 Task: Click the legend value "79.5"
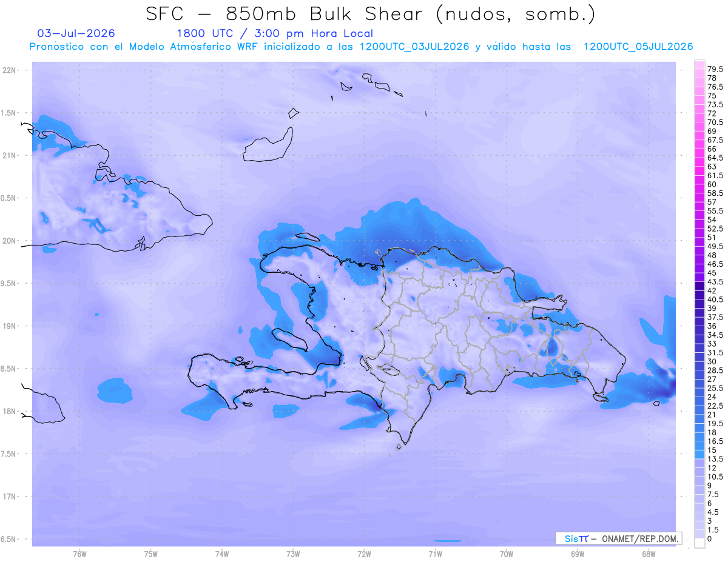(x=715, y=70)
